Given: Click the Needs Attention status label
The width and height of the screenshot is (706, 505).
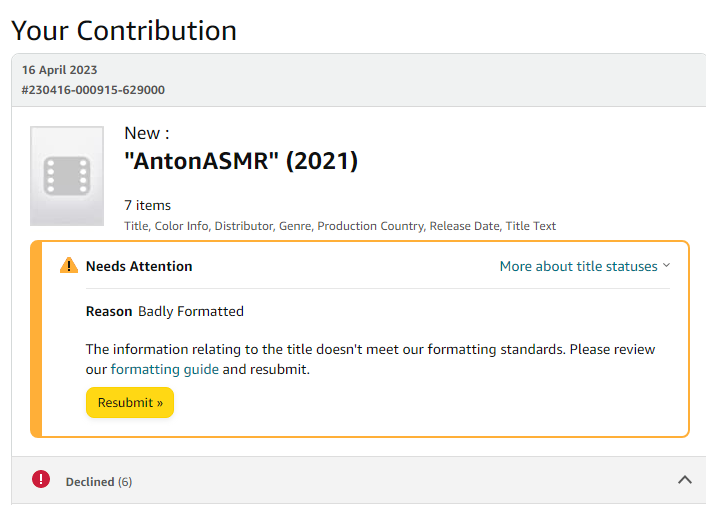Looking at the screenshot, I should (139, 266).
